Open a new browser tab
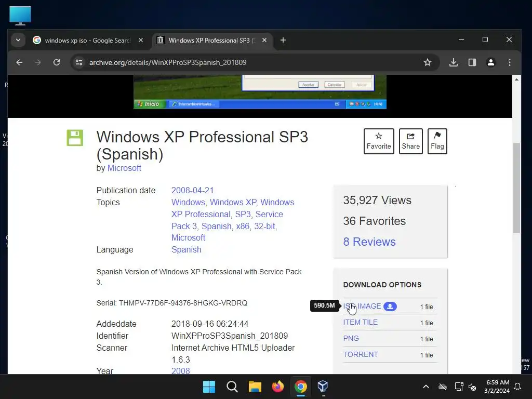 (283, 41)
